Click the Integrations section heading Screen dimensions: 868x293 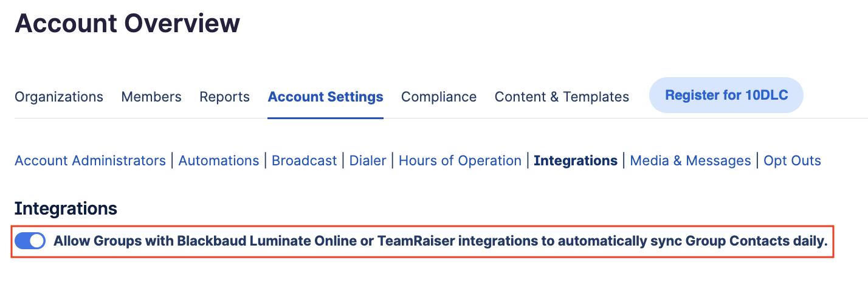click(x=66, y=209)
